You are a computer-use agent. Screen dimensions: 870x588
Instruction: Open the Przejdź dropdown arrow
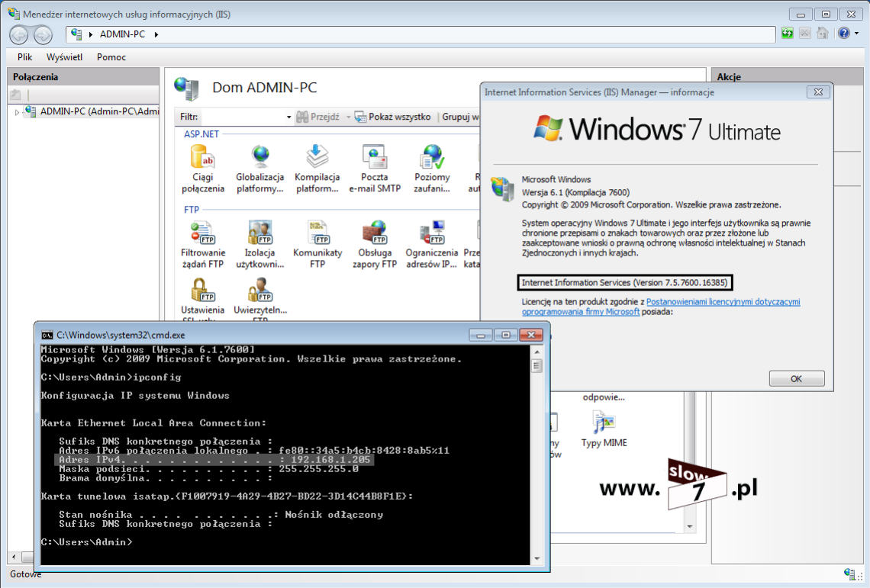pyautogui.click(x=349, y=117)
